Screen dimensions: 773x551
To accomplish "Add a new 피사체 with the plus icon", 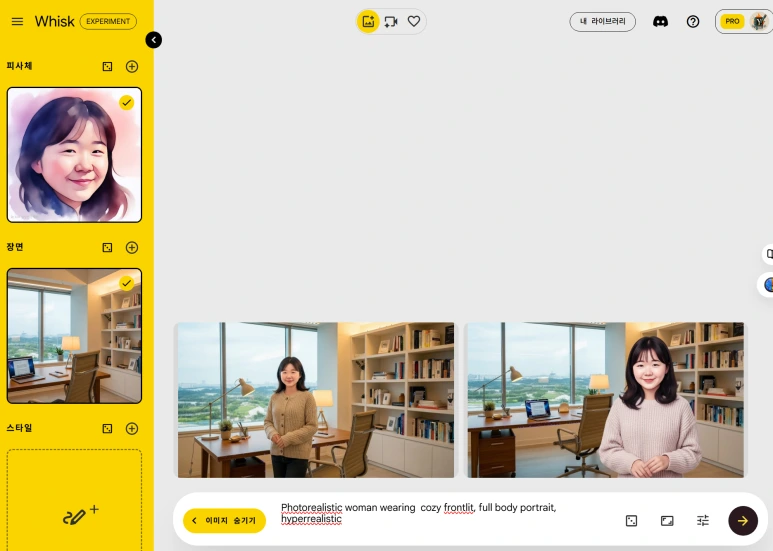I will [x=132, y=67].
